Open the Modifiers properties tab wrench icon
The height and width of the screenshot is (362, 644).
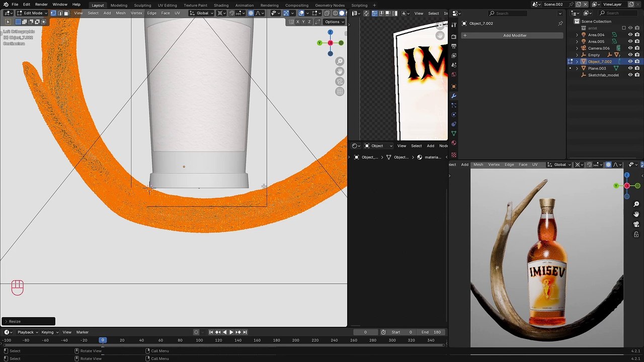(453, 96)
